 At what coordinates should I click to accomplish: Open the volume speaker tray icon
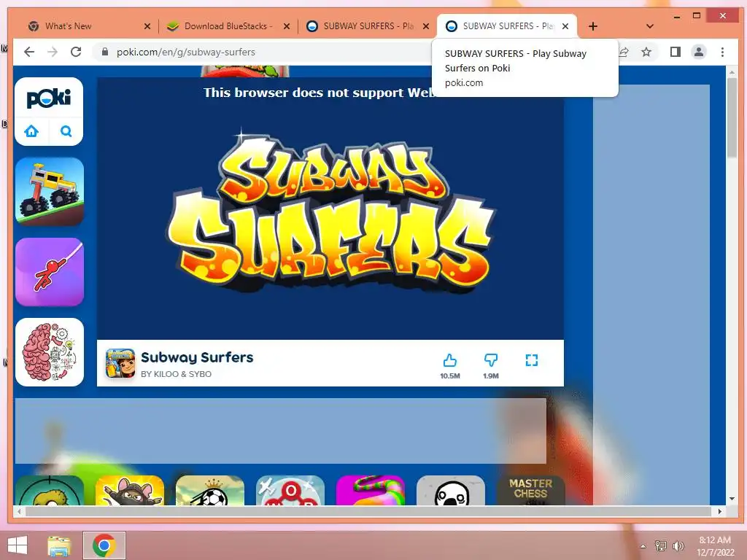pyautogui.click(x=678, y=546)
